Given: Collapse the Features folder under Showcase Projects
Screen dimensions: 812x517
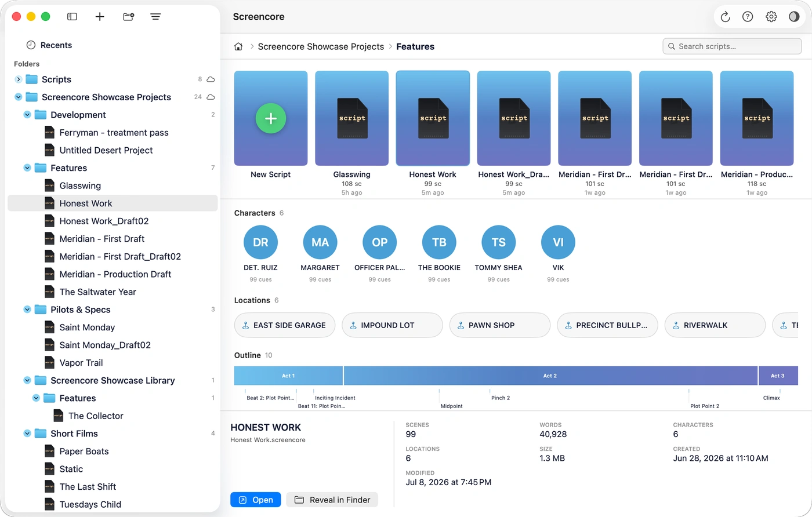Looking at the screenshot, I should (27, 168).
